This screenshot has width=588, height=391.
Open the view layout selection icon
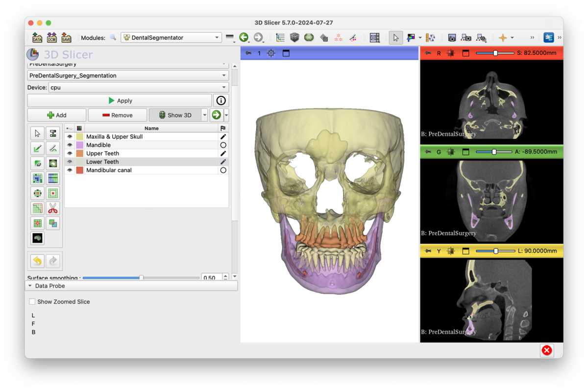[x=375, y=38]
